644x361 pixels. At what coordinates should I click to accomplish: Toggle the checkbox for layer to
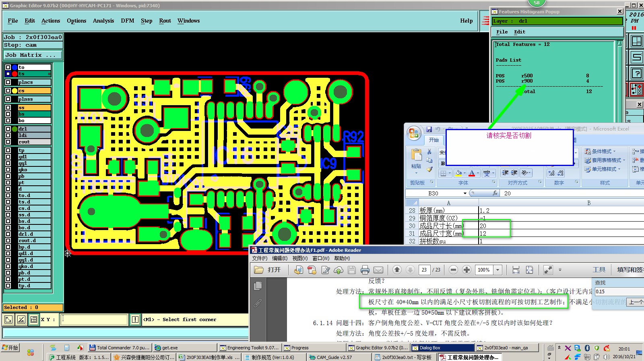pos(8,67)
